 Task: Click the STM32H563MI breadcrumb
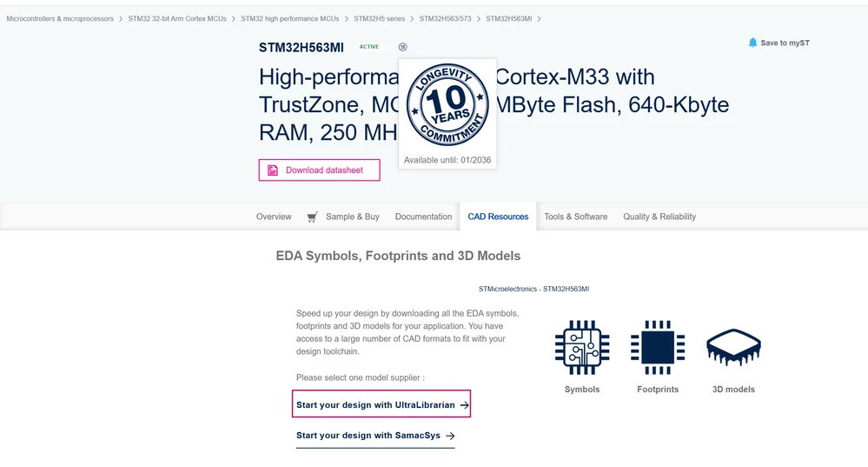pyautogui.click(x=509, y=19)
